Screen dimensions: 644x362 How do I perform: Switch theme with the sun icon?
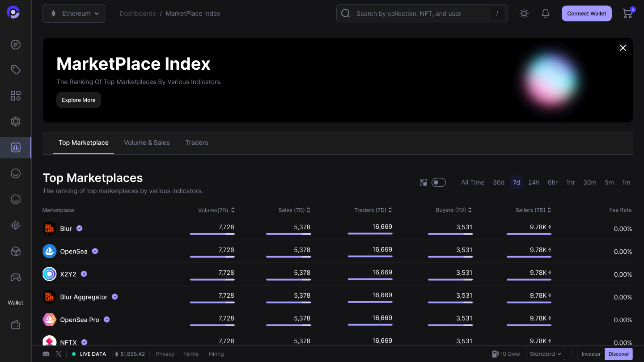pyautogui.click(x=524, y=13)
